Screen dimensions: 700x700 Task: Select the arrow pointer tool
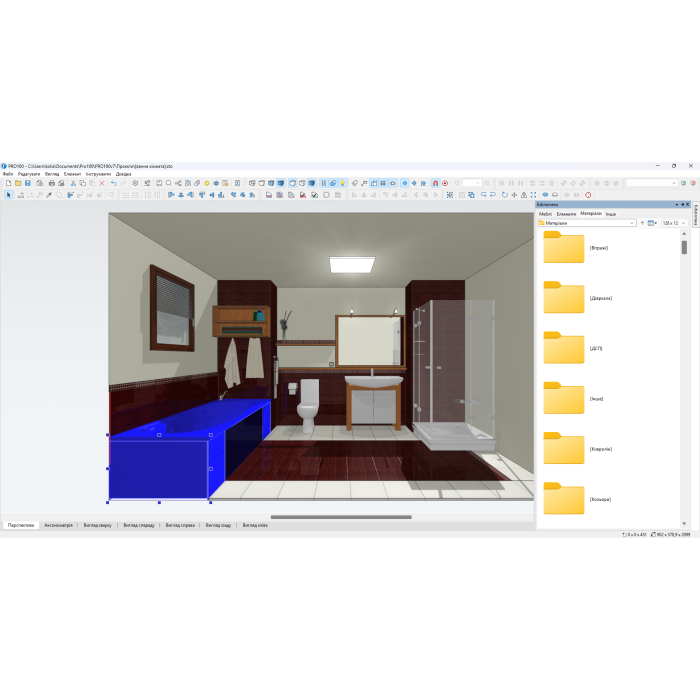click(8, 195)
